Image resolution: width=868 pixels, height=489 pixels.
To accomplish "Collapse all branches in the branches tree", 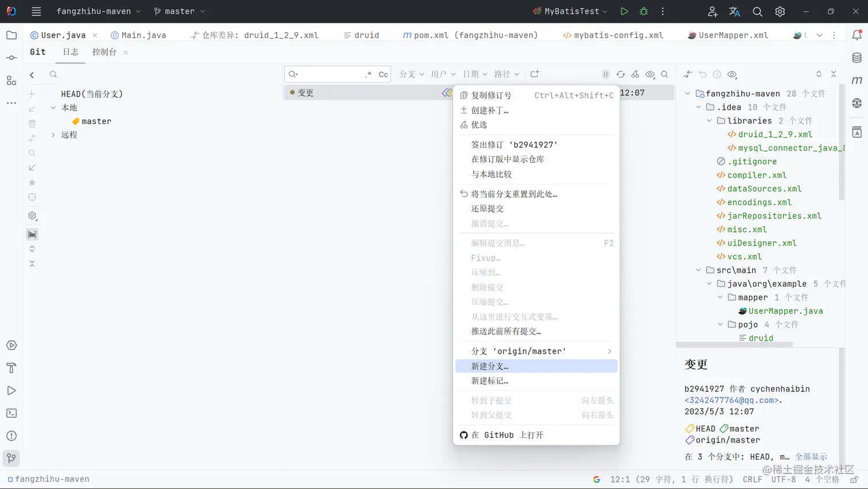I will coord(32,264).
